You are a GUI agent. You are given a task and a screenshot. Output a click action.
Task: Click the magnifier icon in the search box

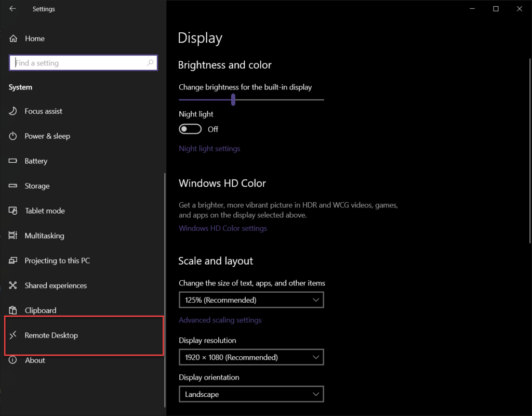(x=150, y=63)
